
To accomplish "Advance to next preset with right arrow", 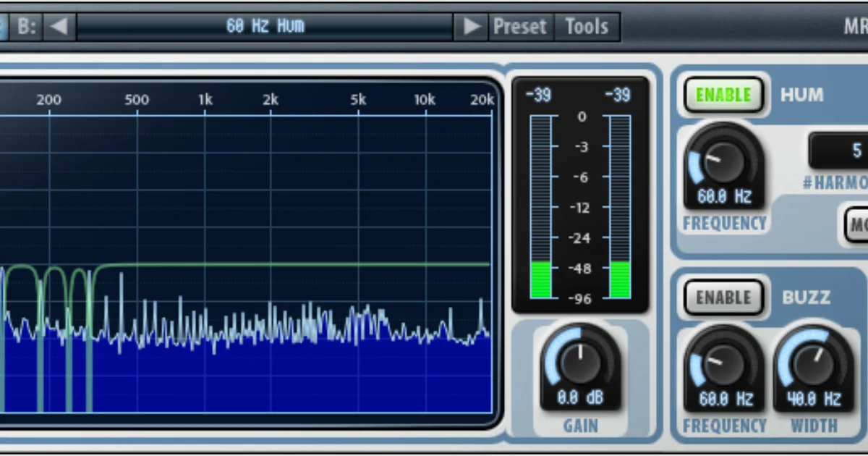I will pos(472,28).
